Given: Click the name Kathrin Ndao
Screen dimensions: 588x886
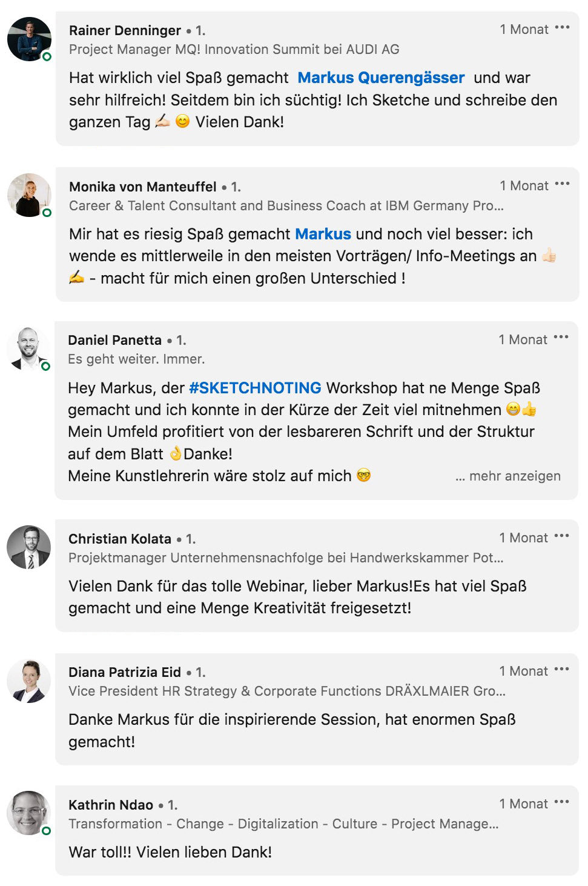Looking at the screenshot, I should pos(111,805).
